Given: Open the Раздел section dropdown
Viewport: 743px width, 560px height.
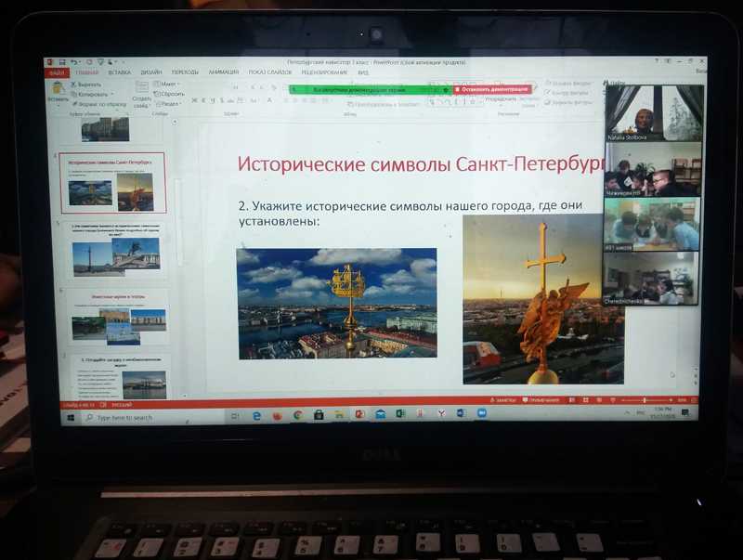Looking at the screenshot, I should click(167, 104).
